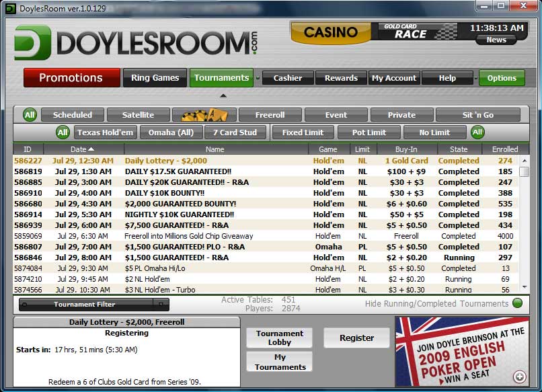Sort by the Game column header
This screenshot has height=392, width=542.
click(x=328, y=149)
